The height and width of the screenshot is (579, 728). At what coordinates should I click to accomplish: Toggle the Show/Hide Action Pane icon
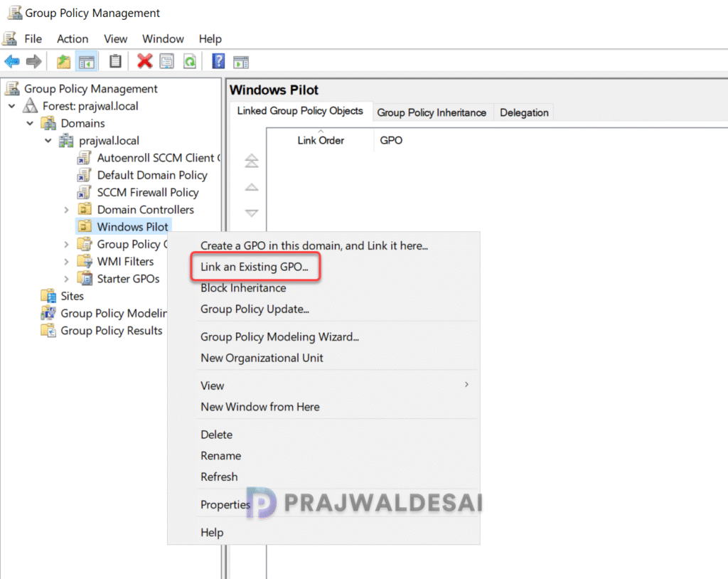coord(241,61)
